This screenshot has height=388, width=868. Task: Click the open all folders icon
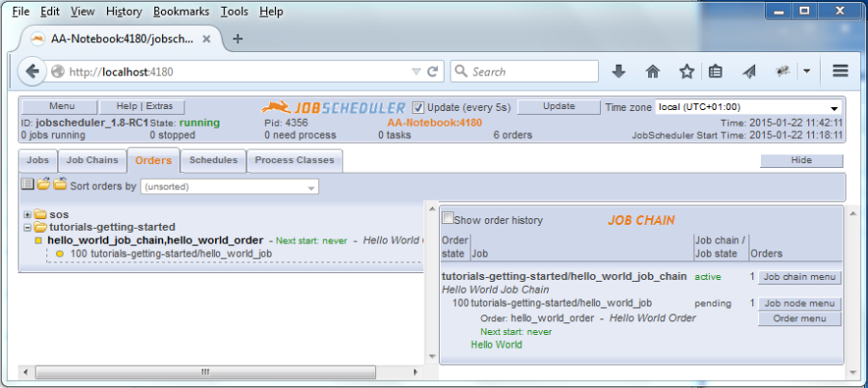tap(43, 185)
